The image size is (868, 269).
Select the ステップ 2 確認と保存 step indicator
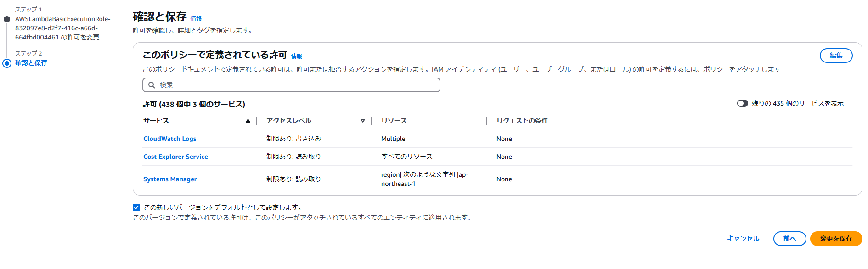point(7,63)
